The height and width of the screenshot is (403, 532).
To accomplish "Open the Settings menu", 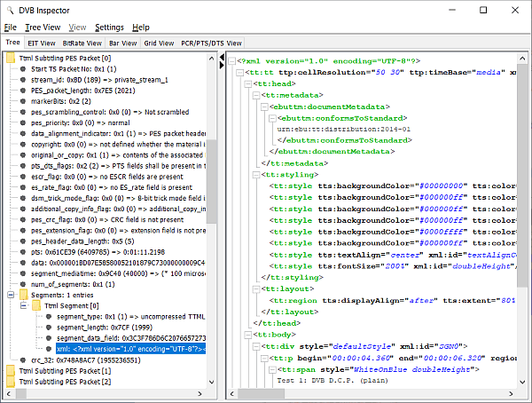I will point(109,28).
